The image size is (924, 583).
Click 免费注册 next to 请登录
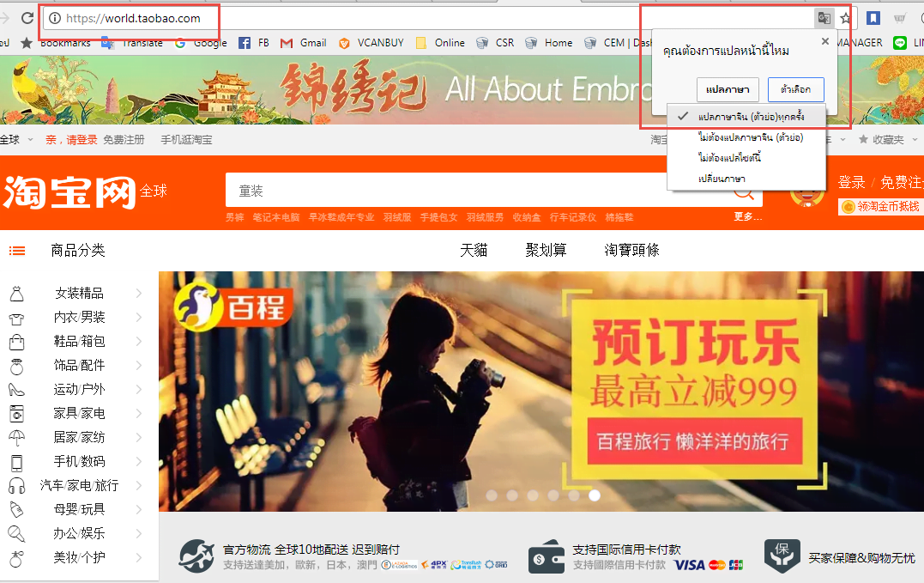tap(124, 140)
